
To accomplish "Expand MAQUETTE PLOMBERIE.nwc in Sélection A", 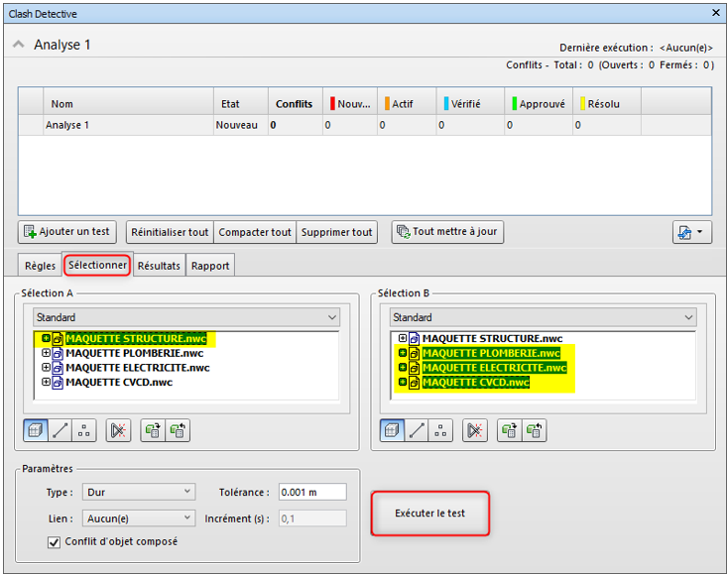I will point(46,353).
